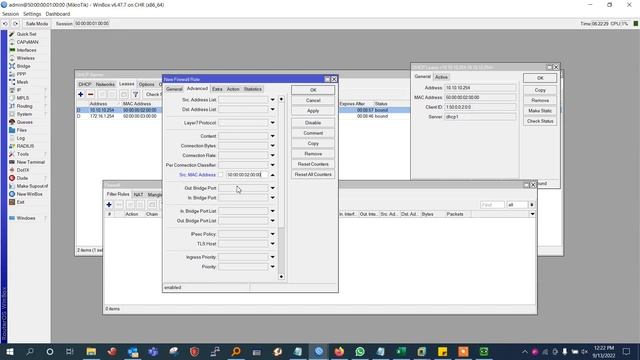Add new lease with plus icon in DHCP Server window
The image size is (640, 360).
pyautogui.click(x=81, y=94)
